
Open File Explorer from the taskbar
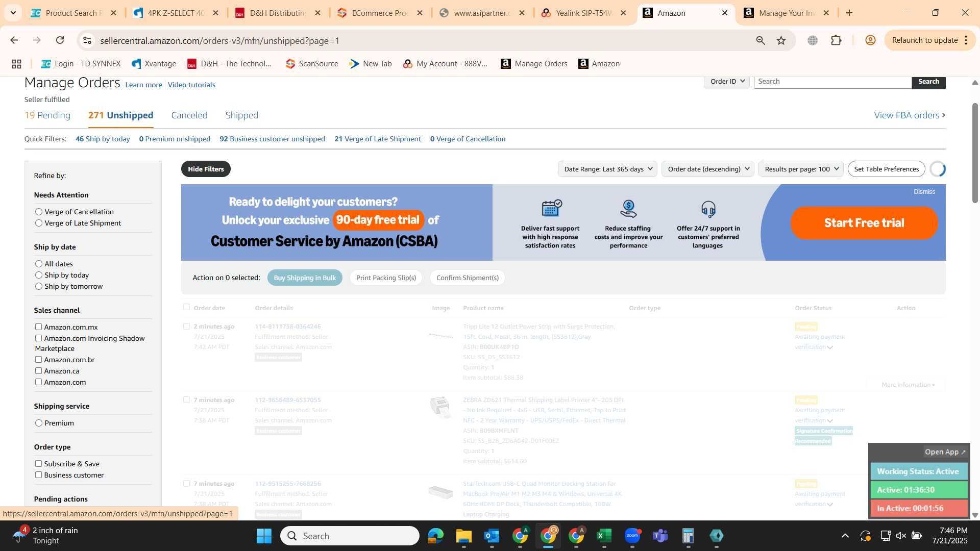click(464, 536)
